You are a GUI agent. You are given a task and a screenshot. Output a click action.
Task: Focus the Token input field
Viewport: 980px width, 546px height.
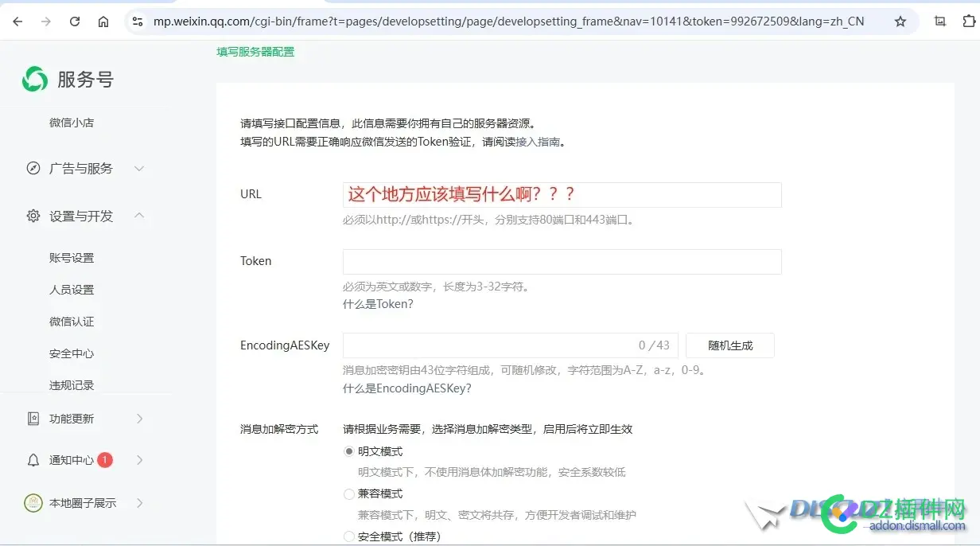point(562,262)
